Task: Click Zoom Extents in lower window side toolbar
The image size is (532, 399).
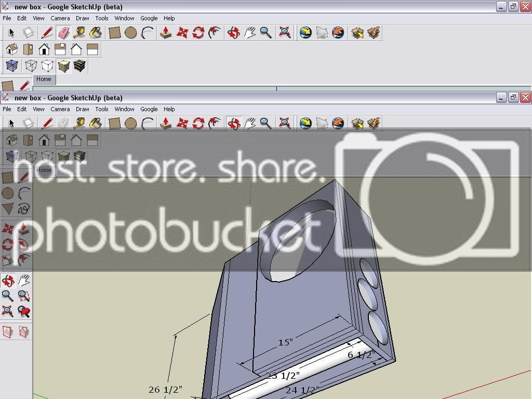Action: [x=7, y=311]
